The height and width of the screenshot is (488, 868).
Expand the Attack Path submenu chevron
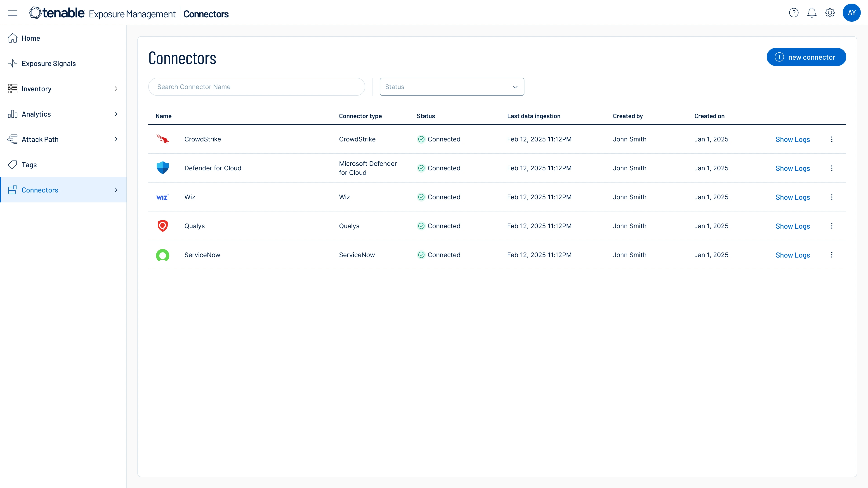(x=116, y=139)
